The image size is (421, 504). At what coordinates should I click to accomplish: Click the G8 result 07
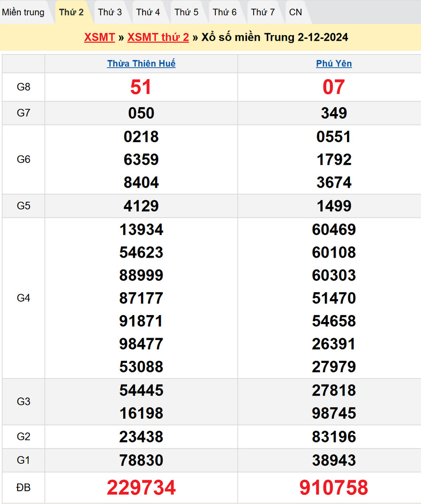click(334, 87)
